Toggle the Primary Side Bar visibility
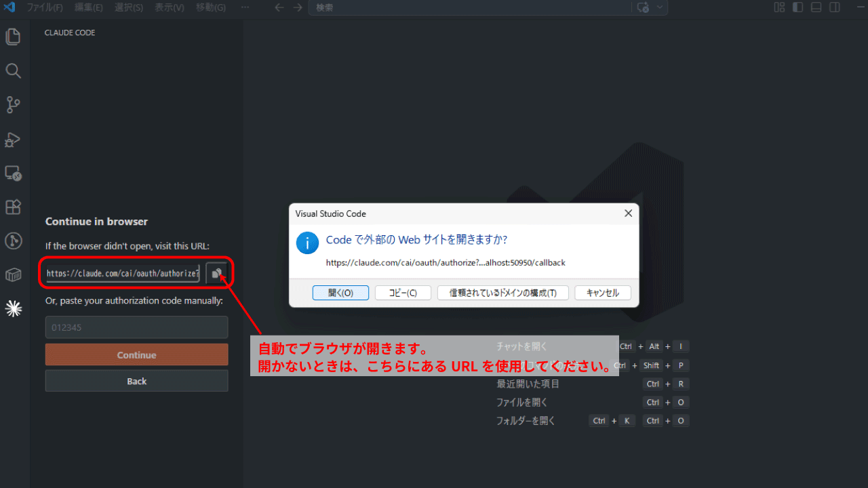The image size is (868, 488). tap(797, 7)
